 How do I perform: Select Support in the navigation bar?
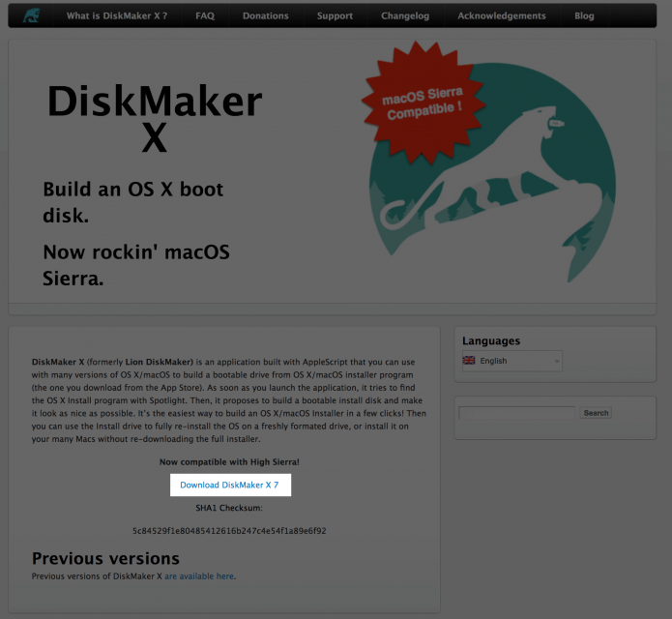[x=335, y=15]
